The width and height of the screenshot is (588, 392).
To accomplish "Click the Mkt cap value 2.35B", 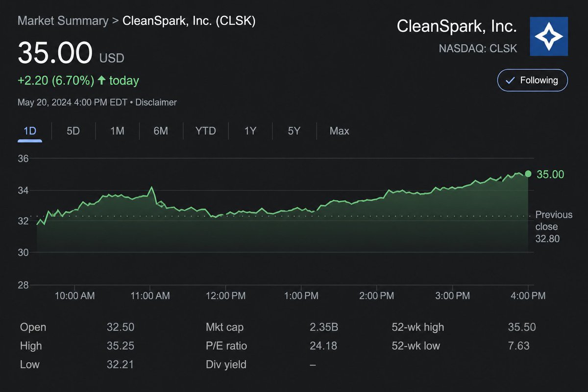I will 323,327.
